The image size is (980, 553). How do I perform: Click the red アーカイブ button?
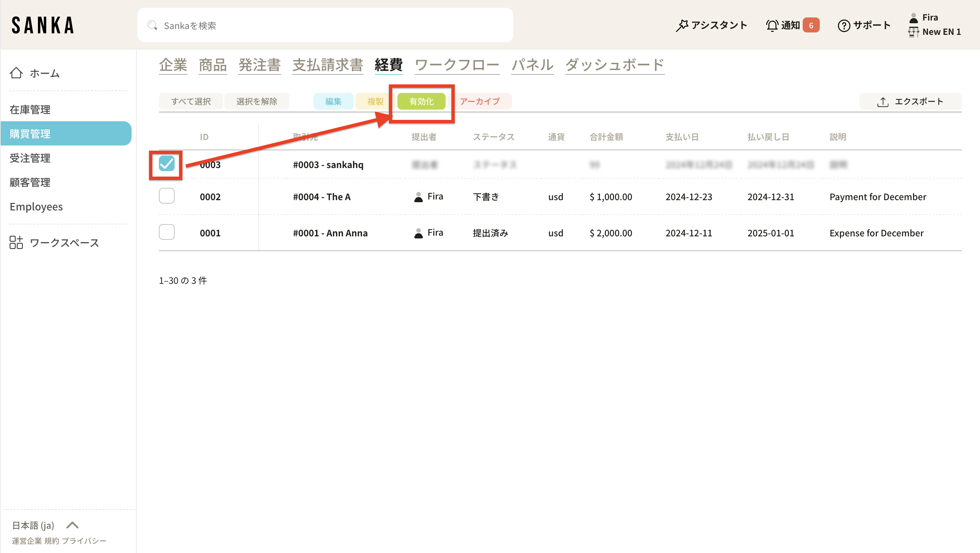tap(480, 101)
